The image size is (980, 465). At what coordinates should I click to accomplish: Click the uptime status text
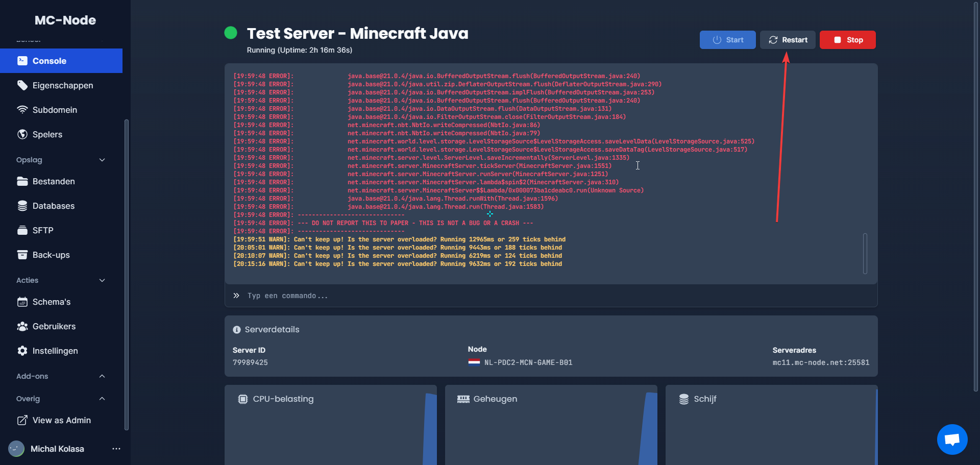point(300,50)
